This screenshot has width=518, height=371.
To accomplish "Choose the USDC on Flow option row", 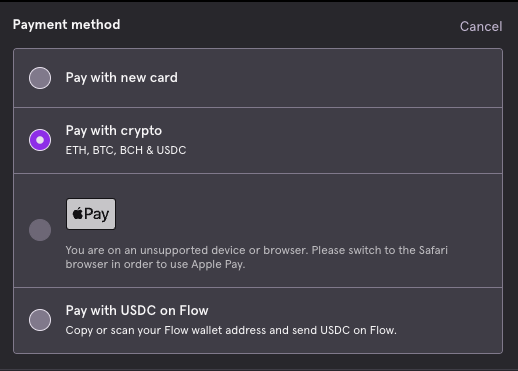I will (x=258, y=320).
